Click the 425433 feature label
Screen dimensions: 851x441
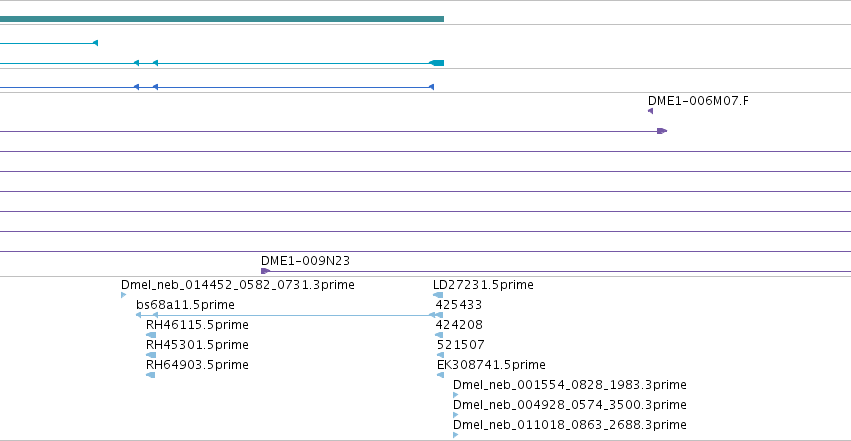click(x=459, y=305)
